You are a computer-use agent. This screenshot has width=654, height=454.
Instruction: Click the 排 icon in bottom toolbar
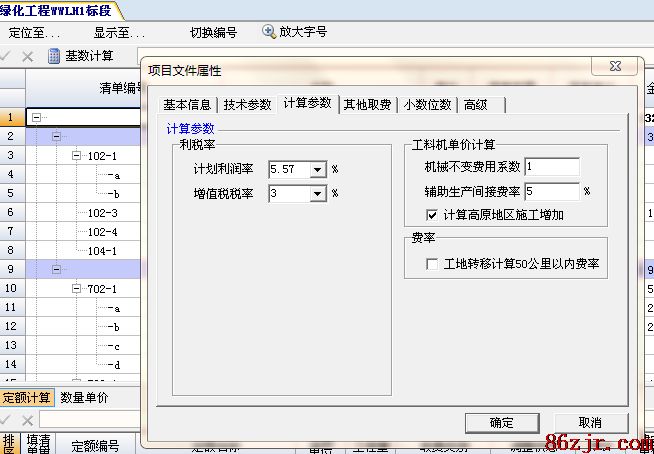coord(9,443)
